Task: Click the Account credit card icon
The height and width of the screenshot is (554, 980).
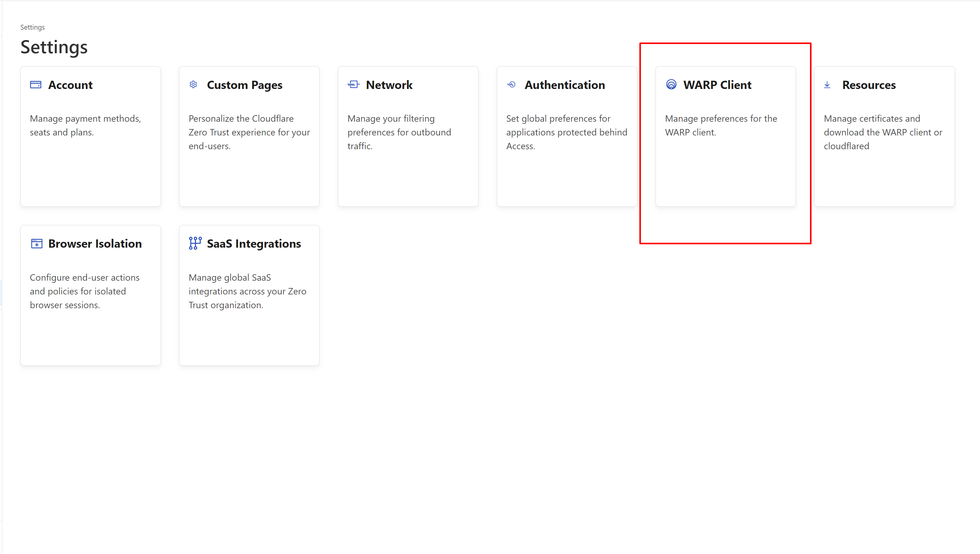Action: (x=36, y=84)
